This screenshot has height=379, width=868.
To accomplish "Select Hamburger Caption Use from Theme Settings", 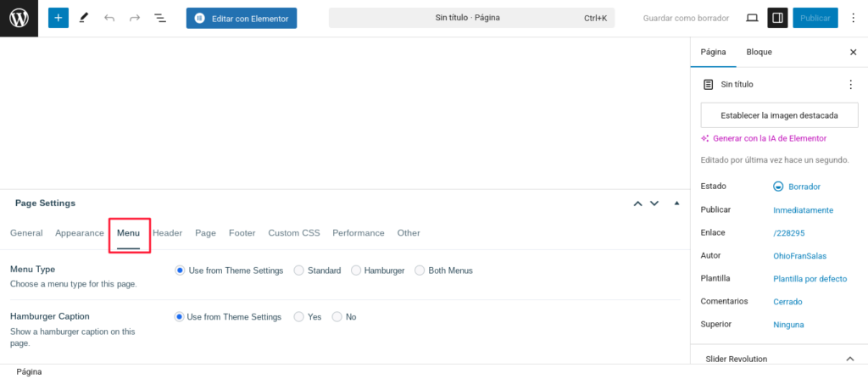I will (x=179, y=317).
